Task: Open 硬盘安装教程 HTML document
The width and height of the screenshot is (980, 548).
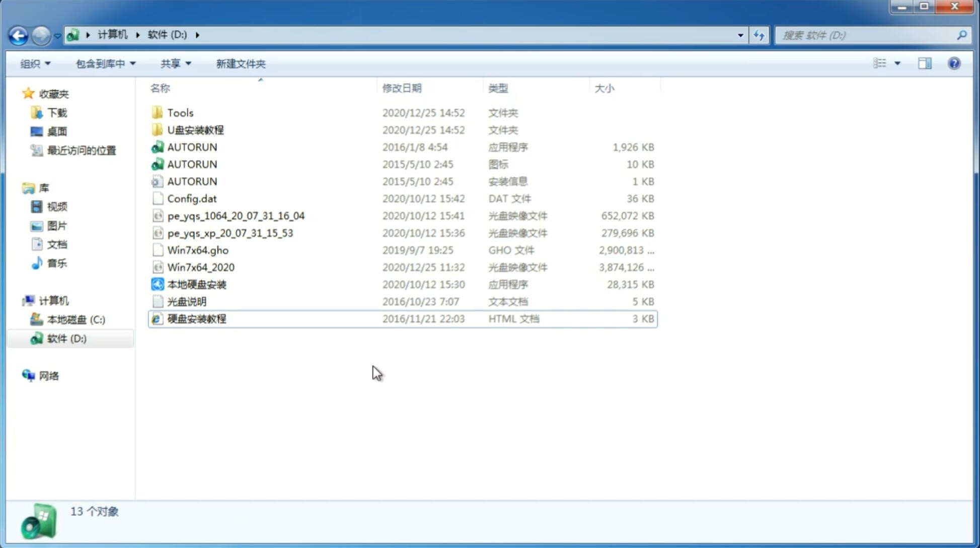Action: [x=196, y=318]
